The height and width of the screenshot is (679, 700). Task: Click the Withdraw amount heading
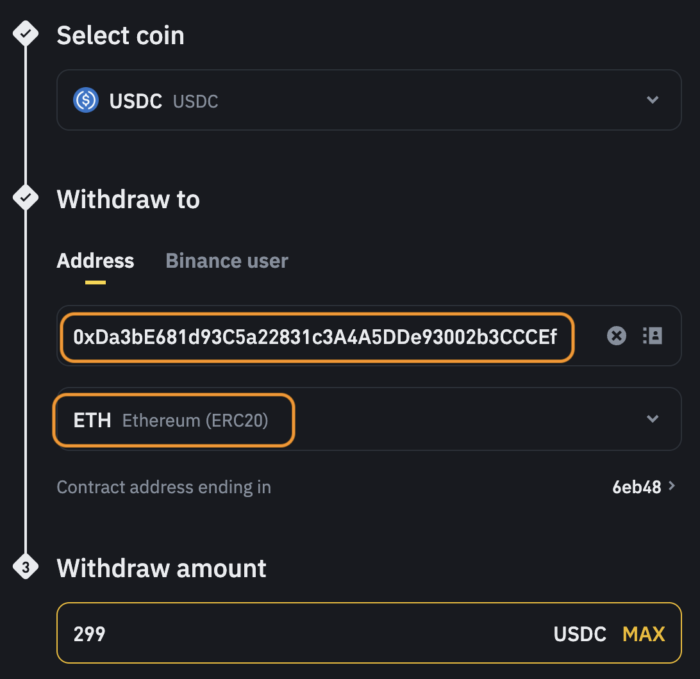point(161,568)
